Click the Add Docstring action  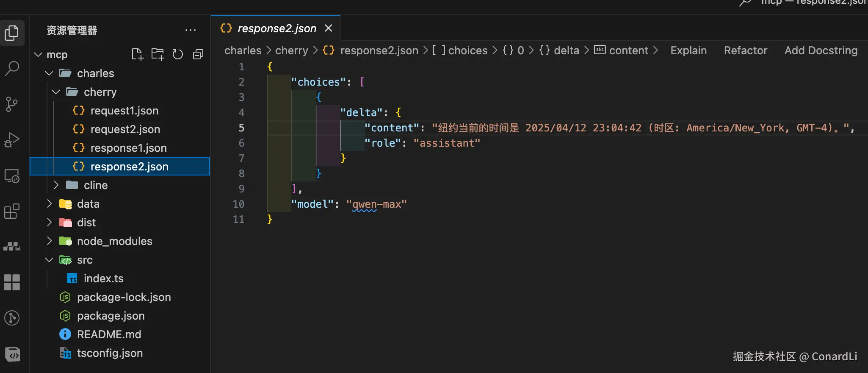(821, 50)
